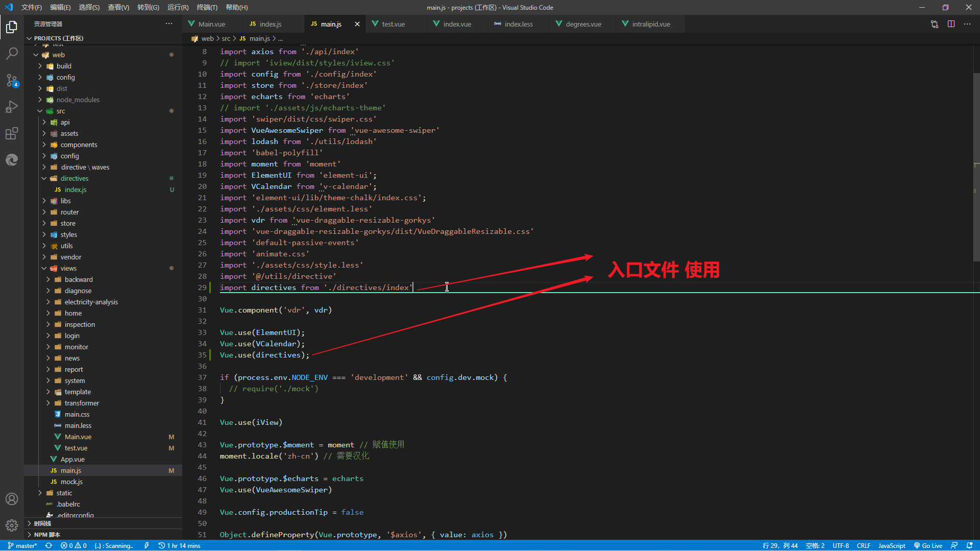Open the Accounts icon
The height and width of the screenshot is (551, 980).
tap(12, 499)
